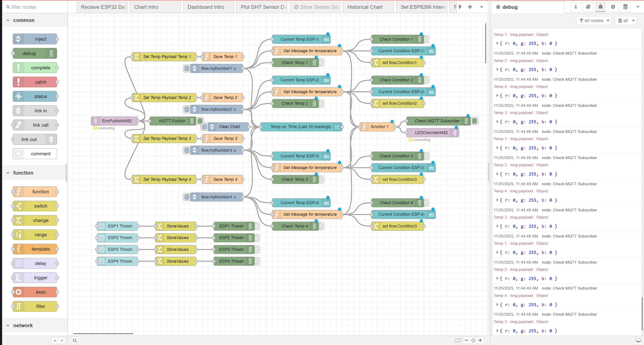
Task: Reset the canvas zoom to default
Action: pos(473,340)
